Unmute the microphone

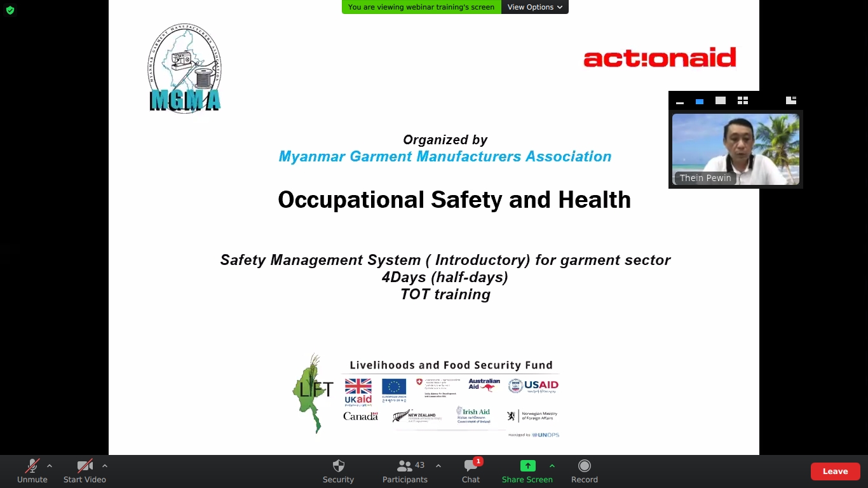32,471
